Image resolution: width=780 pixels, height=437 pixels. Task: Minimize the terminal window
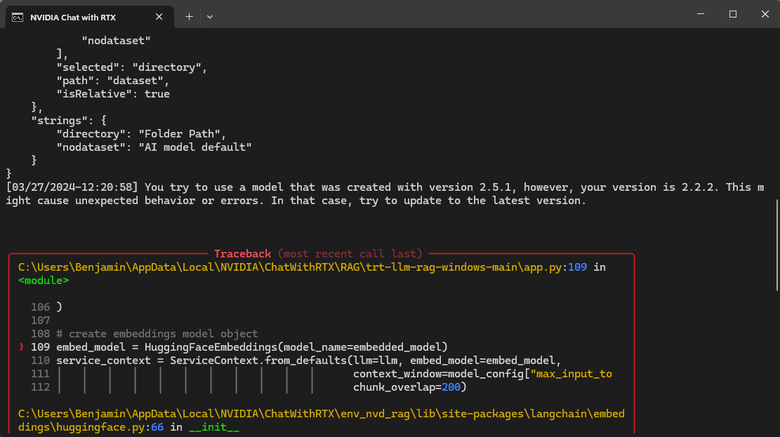coord(700,14)
